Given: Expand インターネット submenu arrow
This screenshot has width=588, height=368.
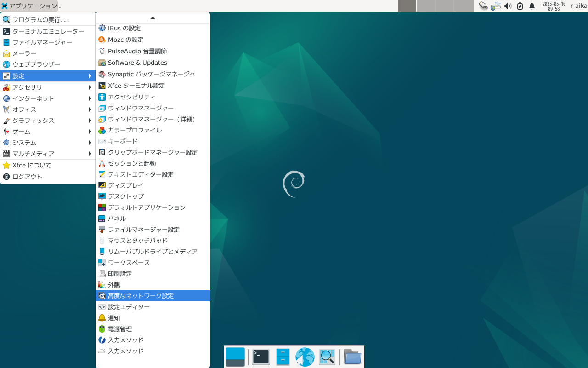Looking at the screenshot, I should pos(90,98).
